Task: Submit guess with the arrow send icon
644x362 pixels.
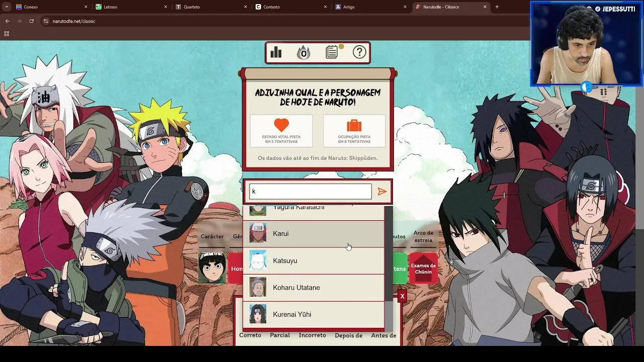Action: pos(382,192)
